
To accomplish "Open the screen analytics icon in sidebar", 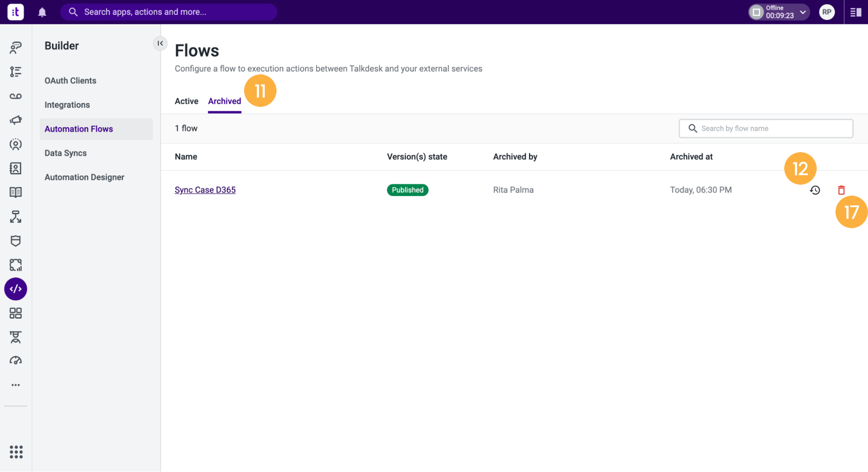I will coord(16,265).
